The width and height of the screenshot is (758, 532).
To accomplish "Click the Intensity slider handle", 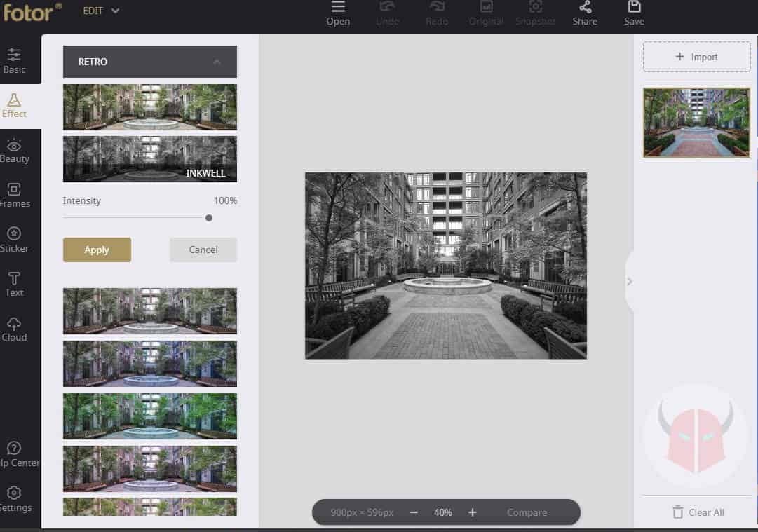I will point(209,218).
